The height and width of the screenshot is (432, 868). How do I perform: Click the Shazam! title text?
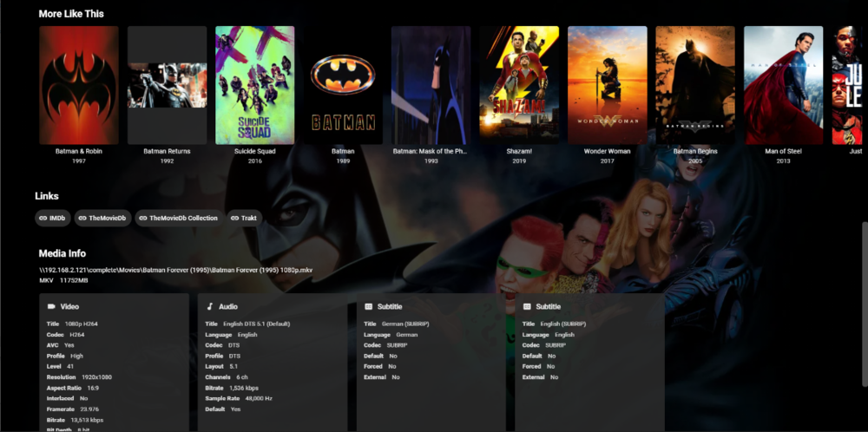519,151
